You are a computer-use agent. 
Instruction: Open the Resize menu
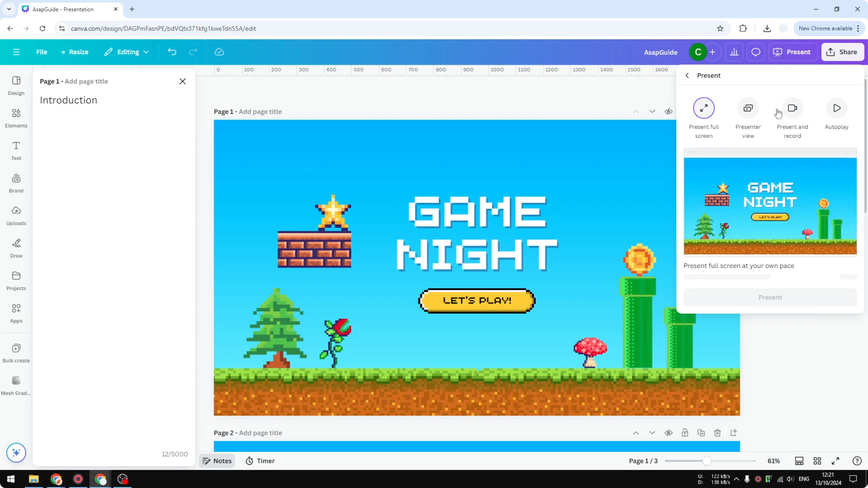pos(75,52)
